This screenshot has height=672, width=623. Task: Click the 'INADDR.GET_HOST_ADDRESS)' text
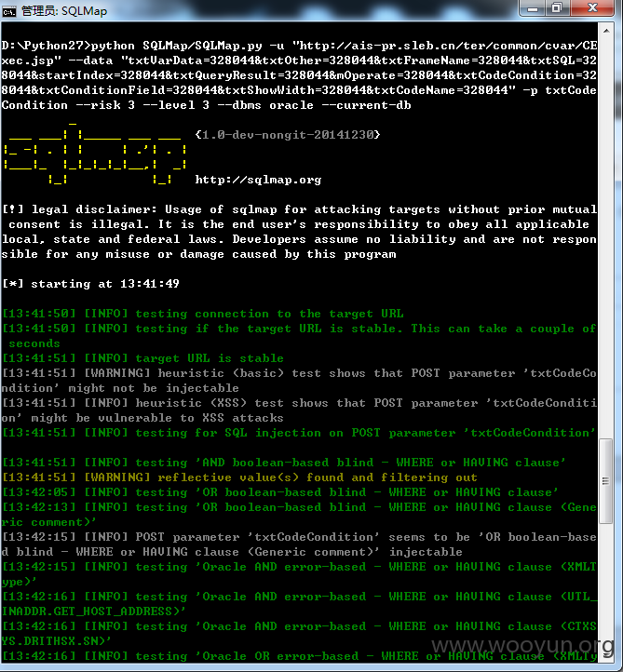click(x=93, y=612)
